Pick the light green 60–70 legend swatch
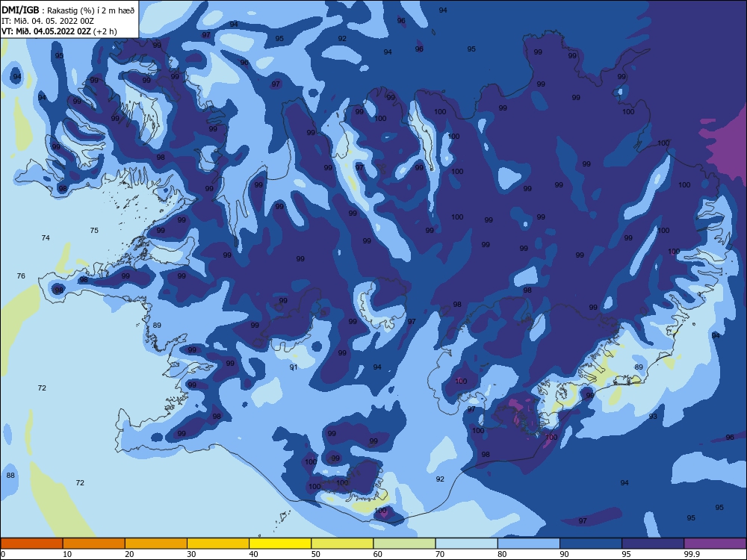747x560 pixels. coord(404,544)
